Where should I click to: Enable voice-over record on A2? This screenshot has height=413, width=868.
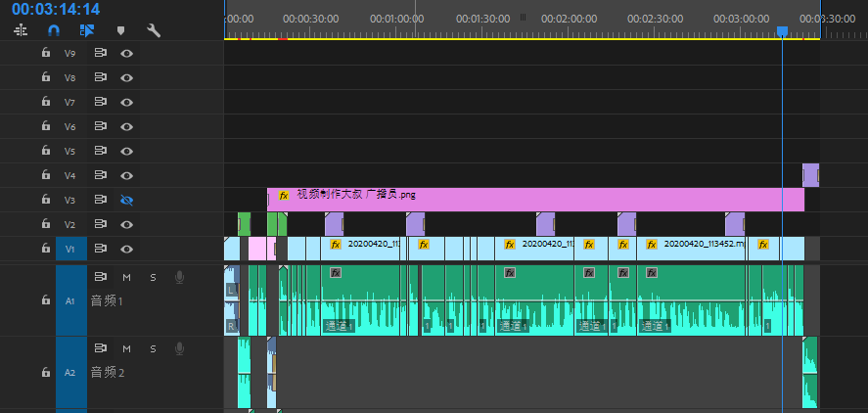pyautogui.click(x=179, y=348)
